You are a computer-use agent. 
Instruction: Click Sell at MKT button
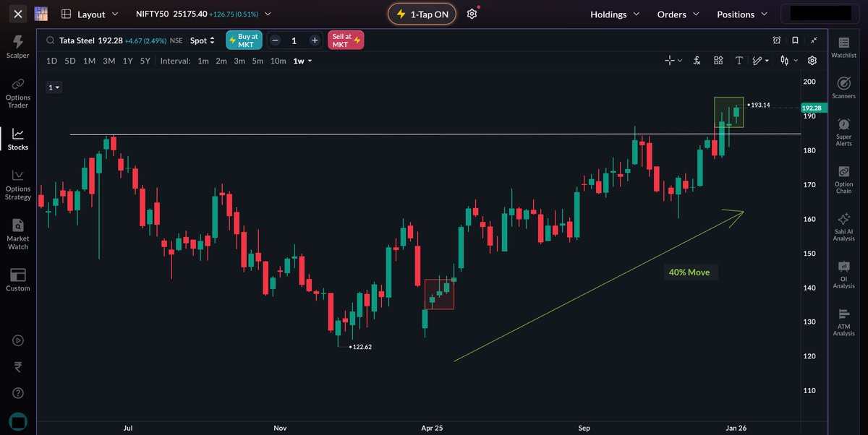(x=346, y=40)
